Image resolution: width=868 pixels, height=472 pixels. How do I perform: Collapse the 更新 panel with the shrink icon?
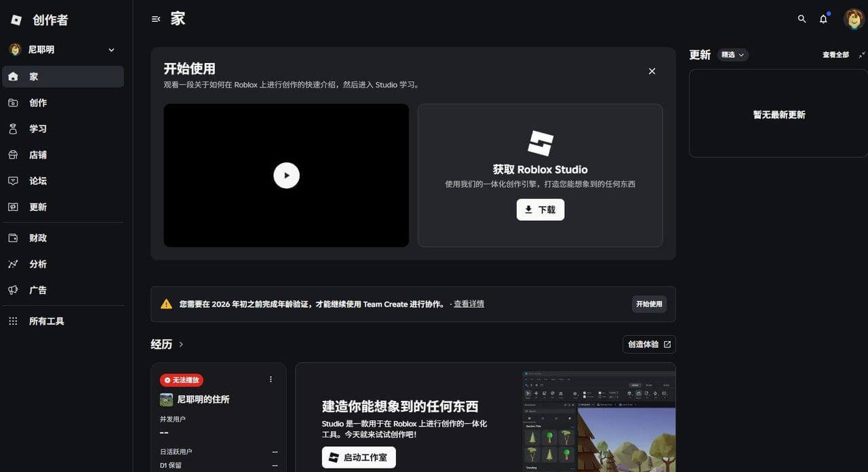point(862,55)
